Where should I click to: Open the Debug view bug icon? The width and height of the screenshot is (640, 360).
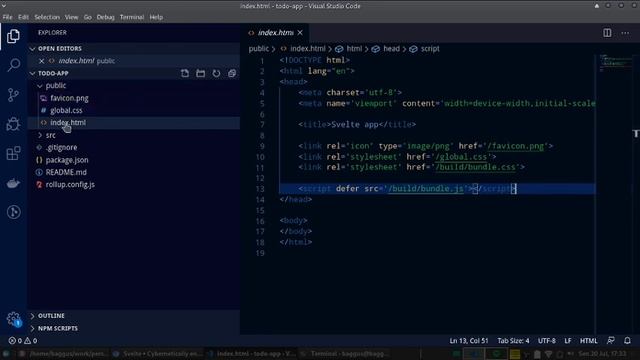pyautogui.click(x=13, y=124)
